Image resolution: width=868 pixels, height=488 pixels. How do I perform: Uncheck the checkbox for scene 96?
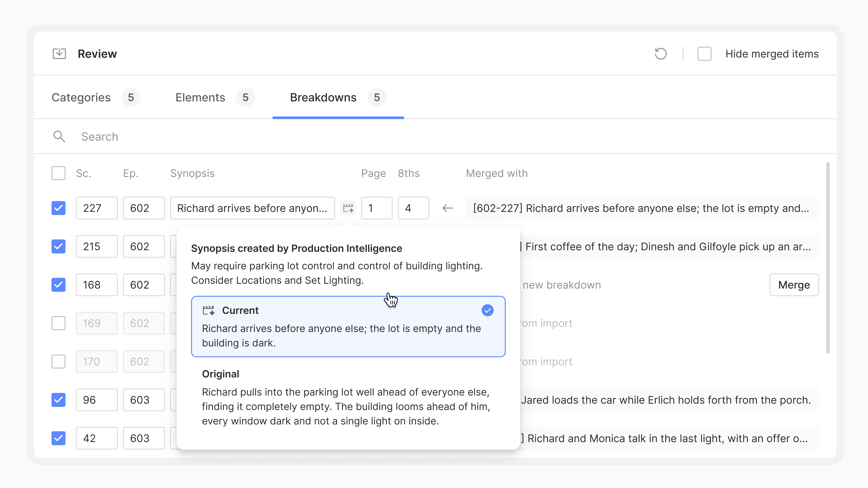point(58,400)
